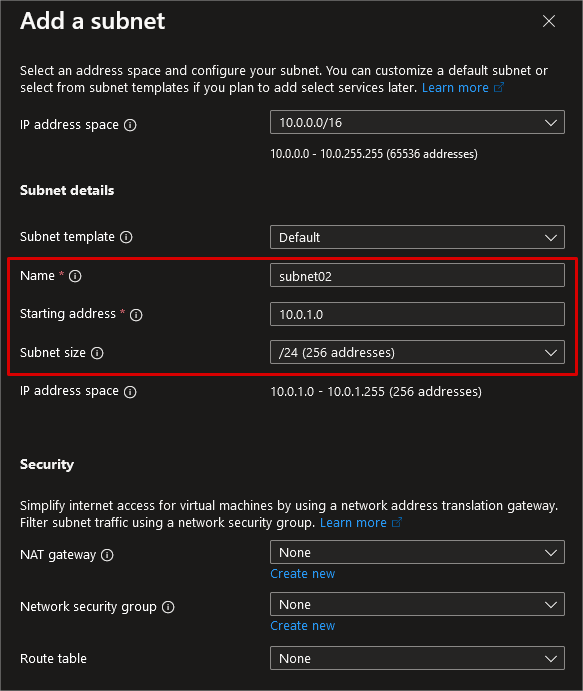Click the Starting address field 10.0.1.0
This screenshot has height=691, width=583.
coord(417,314)
